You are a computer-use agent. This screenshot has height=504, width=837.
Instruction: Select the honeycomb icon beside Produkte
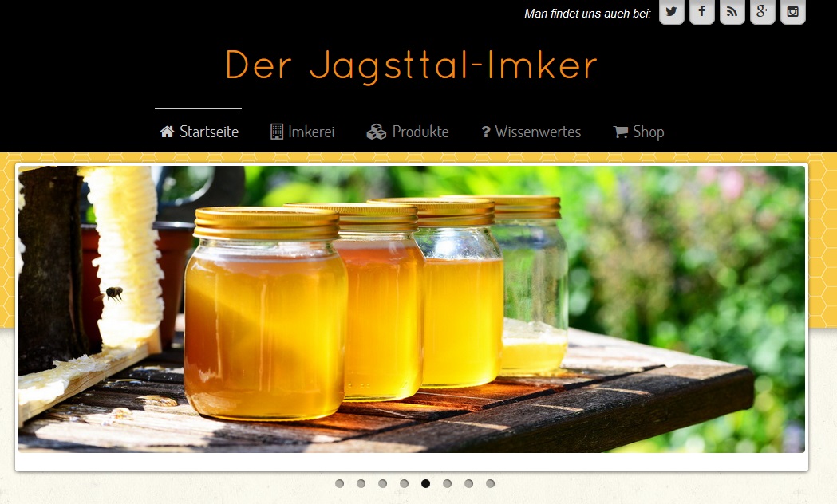tap(376, 132)
